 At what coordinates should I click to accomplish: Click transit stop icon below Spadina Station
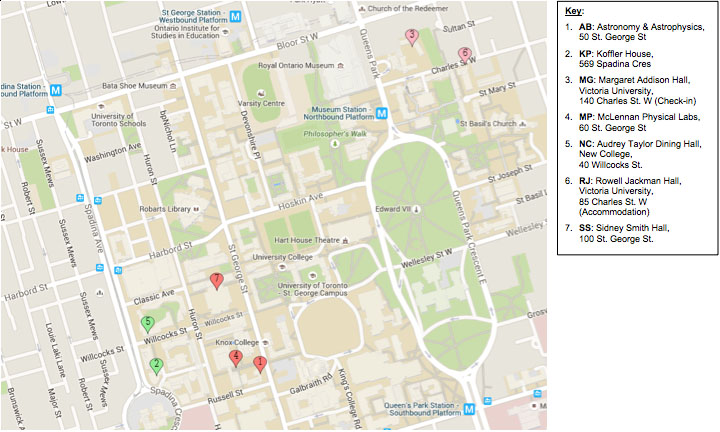click(x=50, y=110)
